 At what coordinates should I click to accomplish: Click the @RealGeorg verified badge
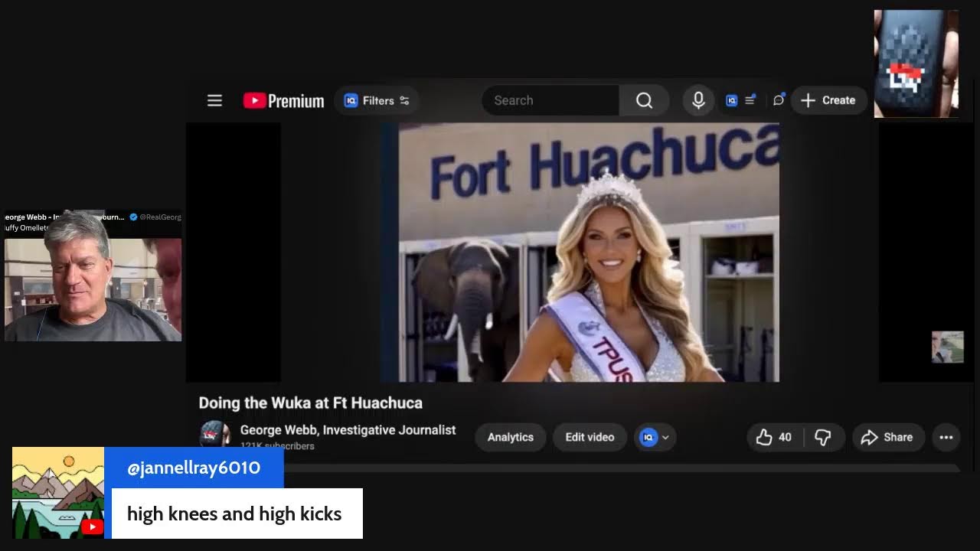133,217
